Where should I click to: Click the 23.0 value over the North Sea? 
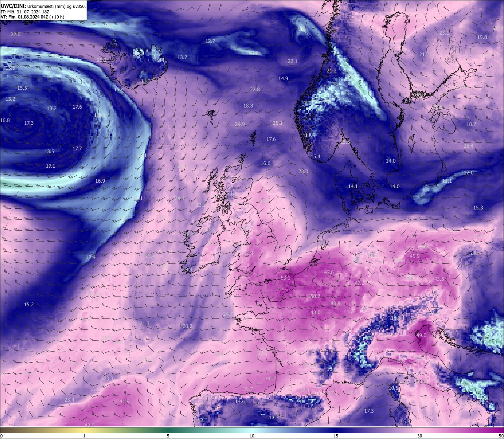click(303, 172)
